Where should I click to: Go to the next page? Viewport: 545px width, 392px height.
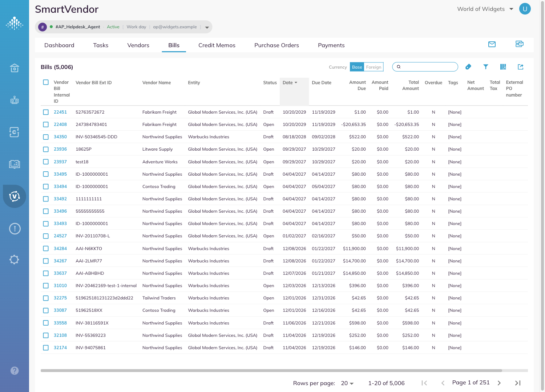point(499,383)
